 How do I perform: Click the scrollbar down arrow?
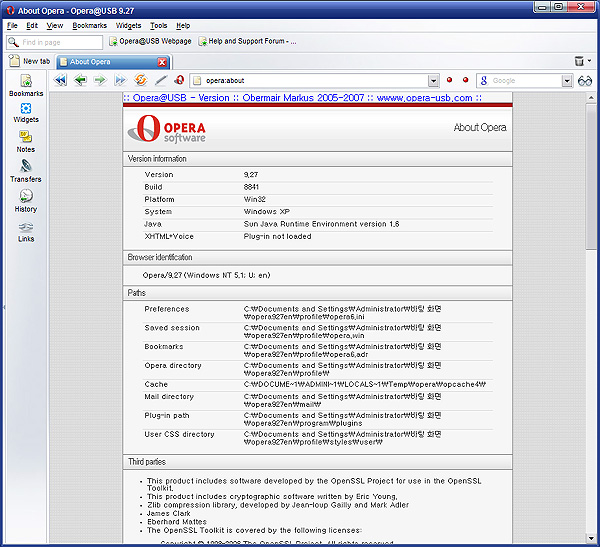pyautogui.click(x=591, y=538)
